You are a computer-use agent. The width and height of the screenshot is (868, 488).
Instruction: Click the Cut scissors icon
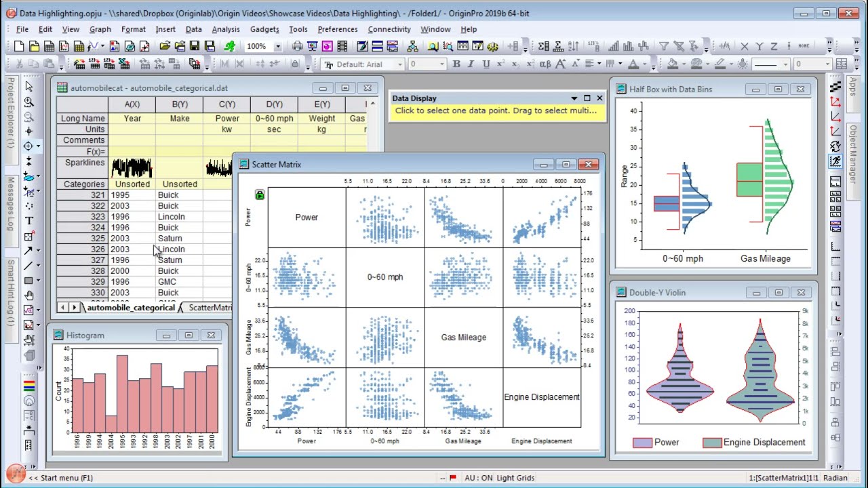(18, 64)
